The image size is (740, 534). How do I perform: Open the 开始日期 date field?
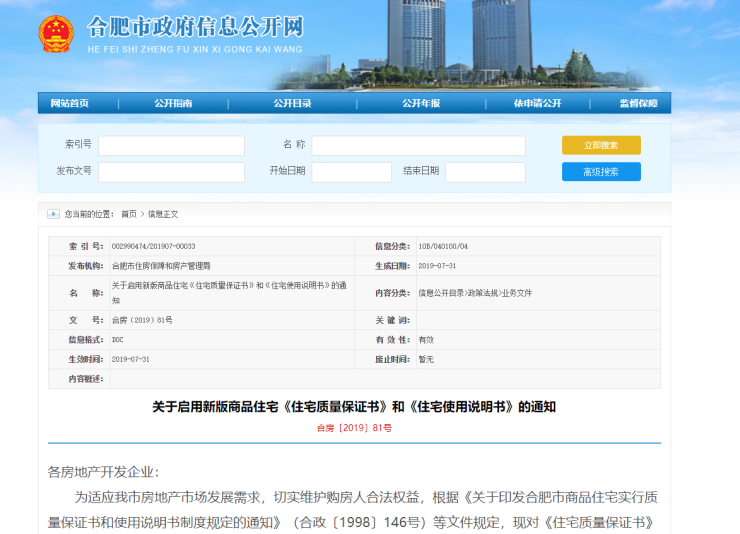pyautogui.click(x=351, y=172)
